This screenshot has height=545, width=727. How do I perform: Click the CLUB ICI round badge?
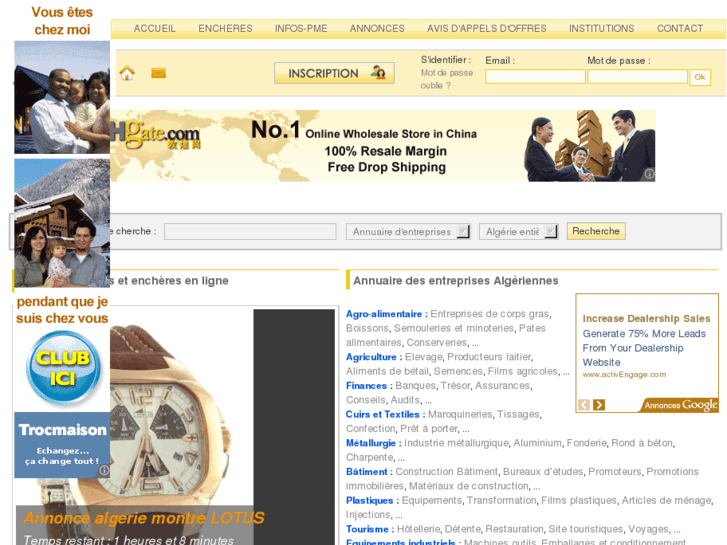click(63, 369)
